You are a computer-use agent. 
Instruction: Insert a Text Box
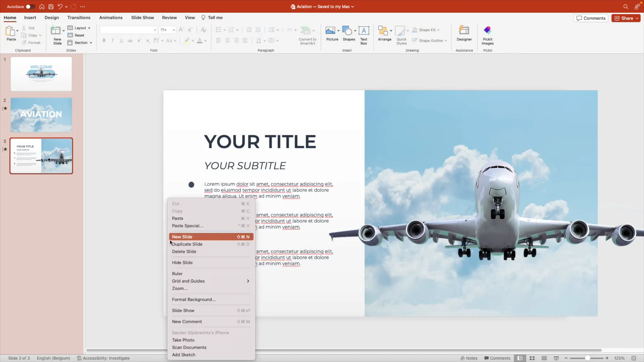pos(364,31)
